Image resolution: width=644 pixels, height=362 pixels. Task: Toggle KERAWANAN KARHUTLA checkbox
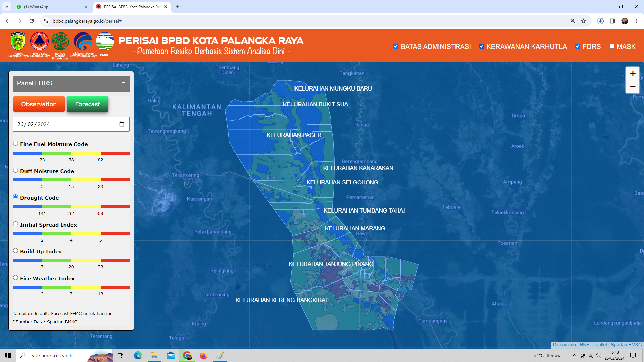[482, 46]
